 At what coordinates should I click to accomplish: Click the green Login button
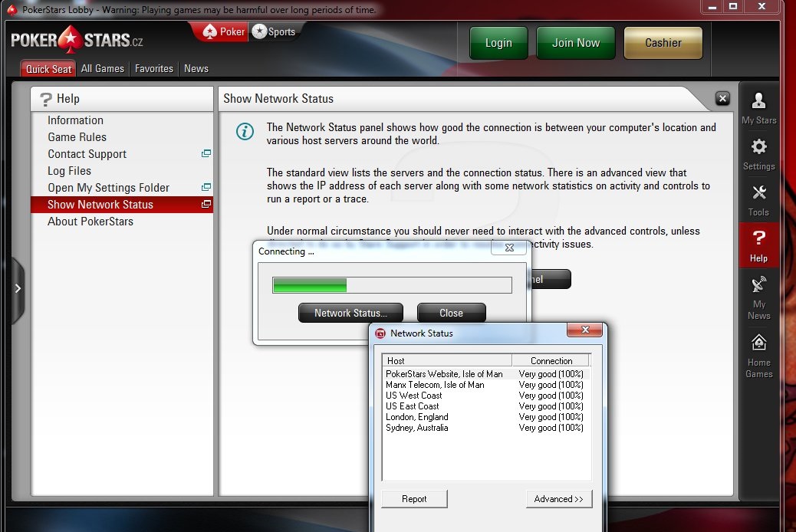(x=498, y=43)
